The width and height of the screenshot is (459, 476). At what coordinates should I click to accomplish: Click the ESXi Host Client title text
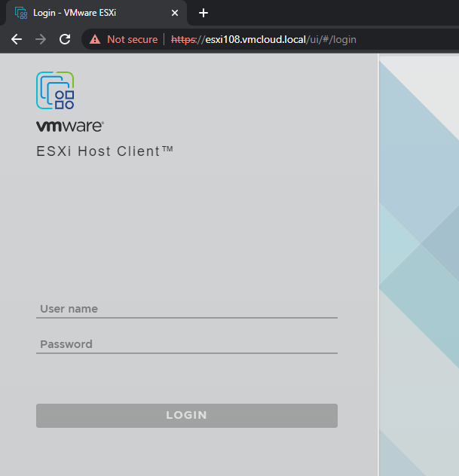coord(105,151)
